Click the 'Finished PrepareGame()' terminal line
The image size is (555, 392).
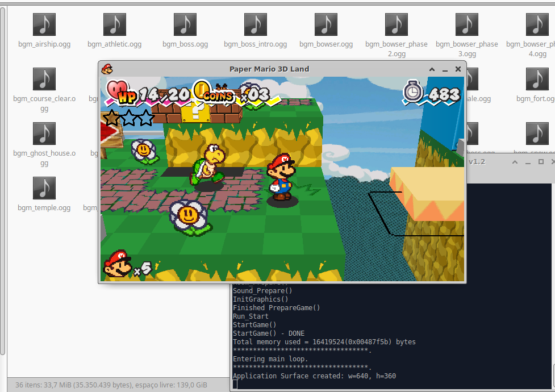coord(277,308)
